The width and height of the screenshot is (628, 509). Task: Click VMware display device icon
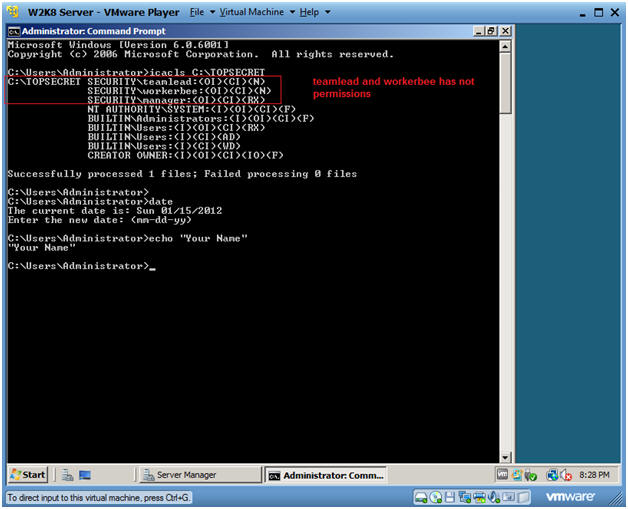pos(508,497)
